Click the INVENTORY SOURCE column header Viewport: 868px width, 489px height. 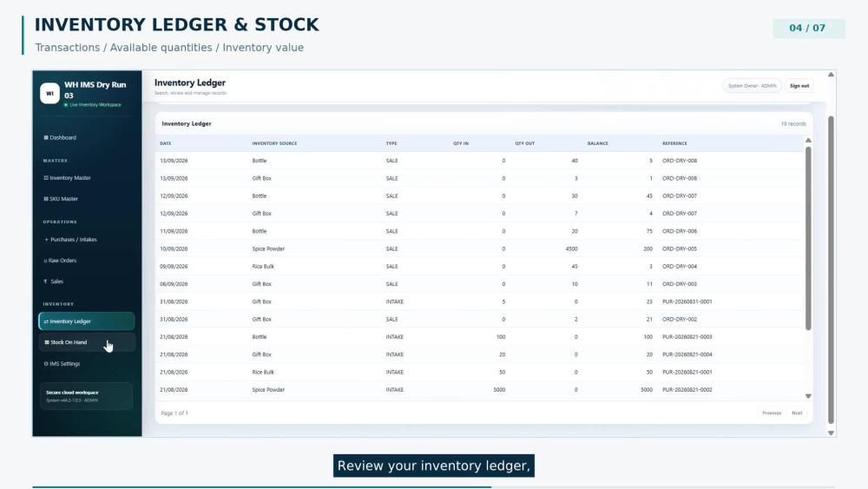point(274,143)
